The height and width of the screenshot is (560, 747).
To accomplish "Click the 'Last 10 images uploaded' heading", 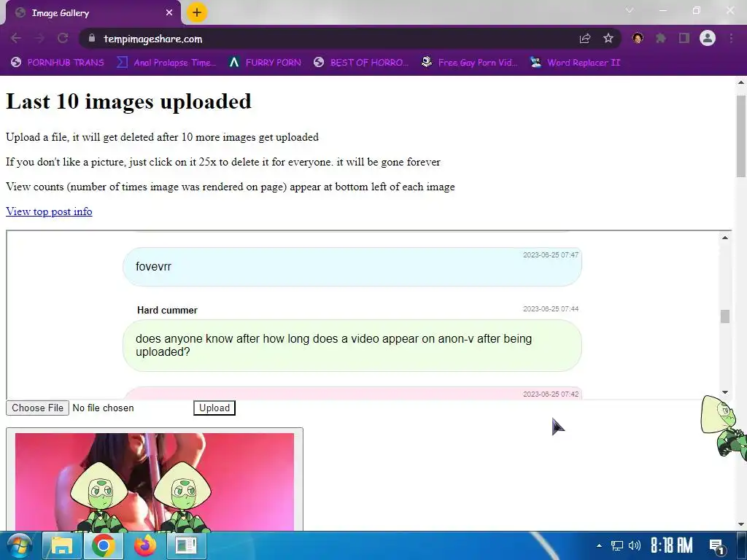I will pyautogui.click(x=128, y=101).
